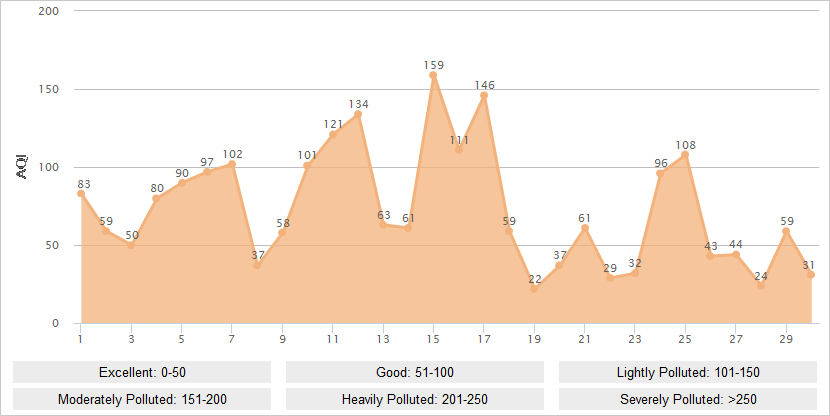
Task: Pick the data point marker valued 29
Action: click(x=610, y=278)
